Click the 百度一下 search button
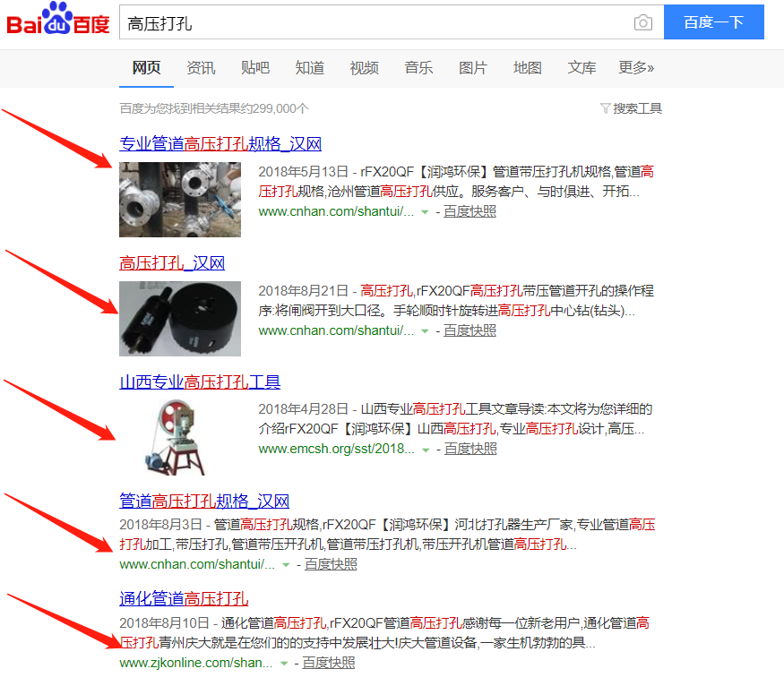This screenshot has width=784, height=686. click(713, 22)
